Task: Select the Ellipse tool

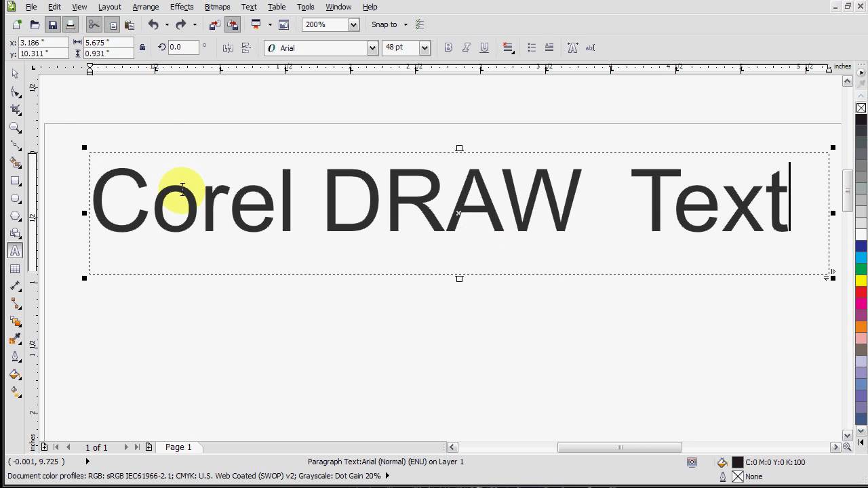Action: [15, 199]
